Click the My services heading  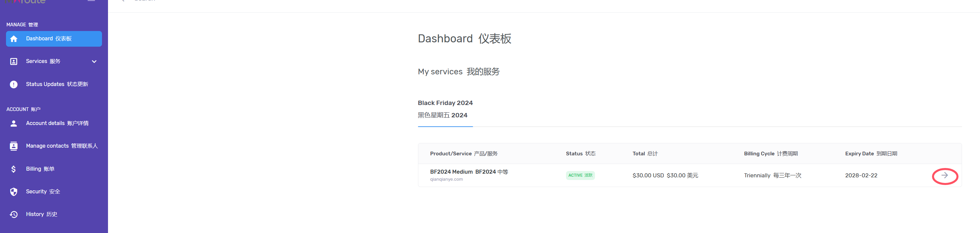[458, 72]
